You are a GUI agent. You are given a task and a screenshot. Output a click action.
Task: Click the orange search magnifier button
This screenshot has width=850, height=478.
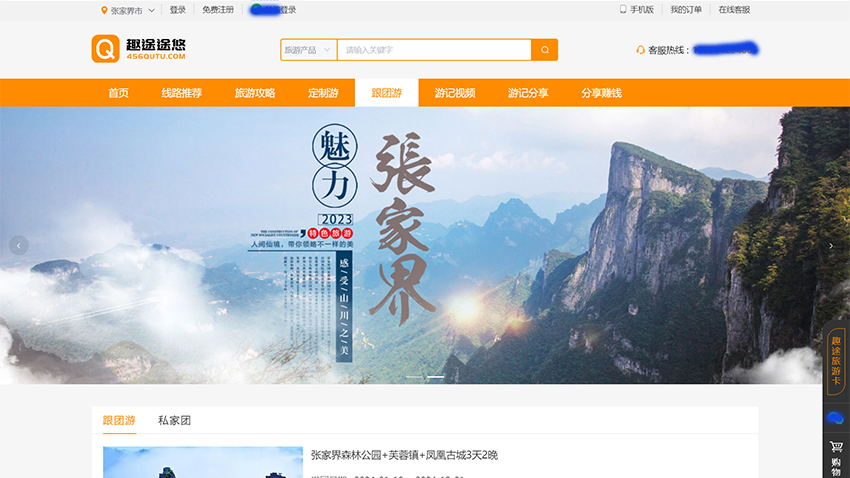(545, 50)
